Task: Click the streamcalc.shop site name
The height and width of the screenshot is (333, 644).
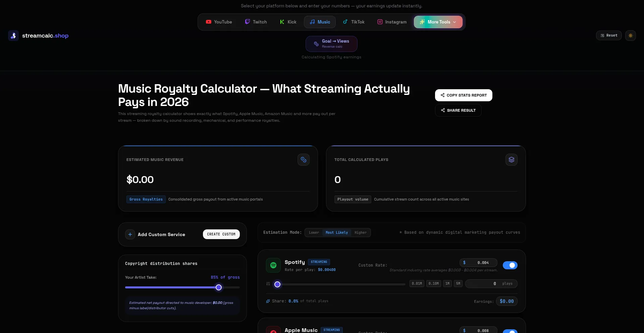Action: pyautogui.click(x=45, y=36)
